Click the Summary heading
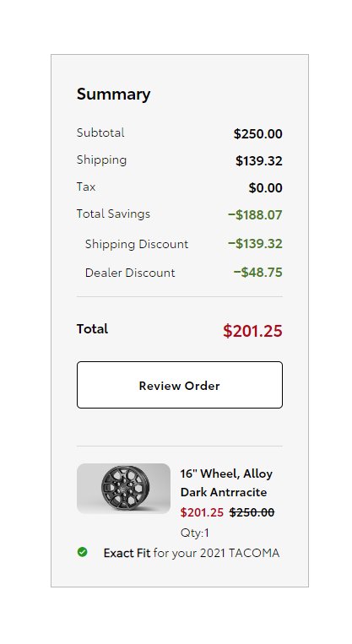 pyautogui.click(x=113, y=94)
